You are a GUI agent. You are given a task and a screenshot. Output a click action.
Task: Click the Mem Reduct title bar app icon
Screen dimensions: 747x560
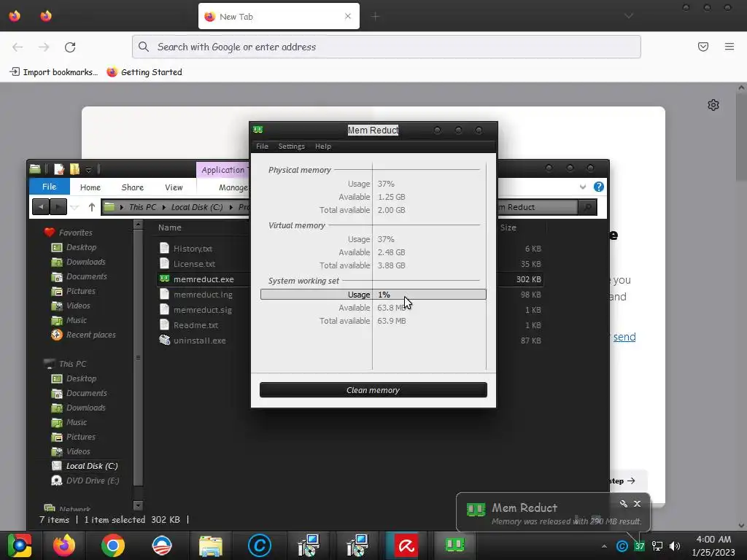tap(258, 130)
